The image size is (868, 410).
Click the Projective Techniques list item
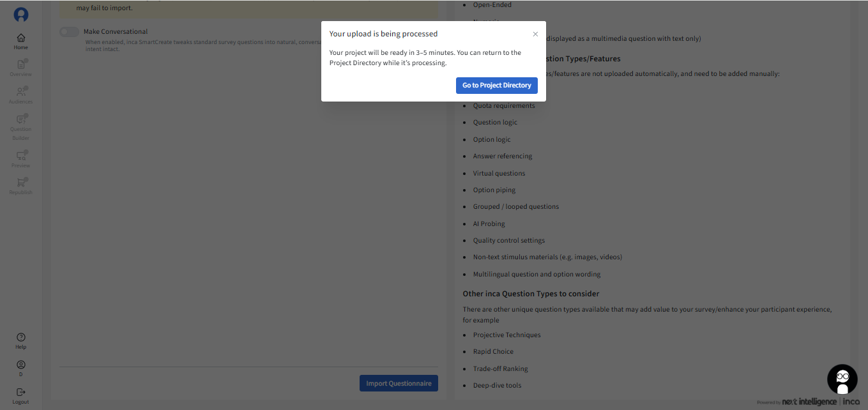tap(506, 335)
